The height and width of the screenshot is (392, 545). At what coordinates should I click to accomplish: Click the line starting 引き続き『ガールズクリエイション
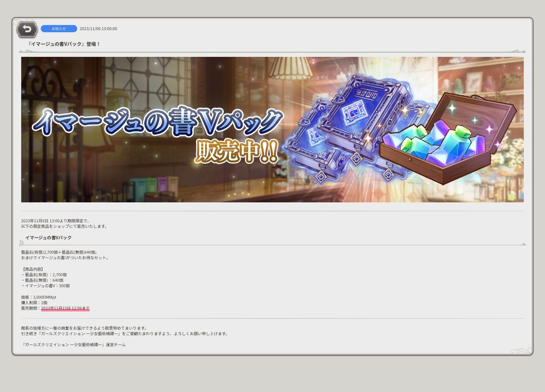coord(125,334)
